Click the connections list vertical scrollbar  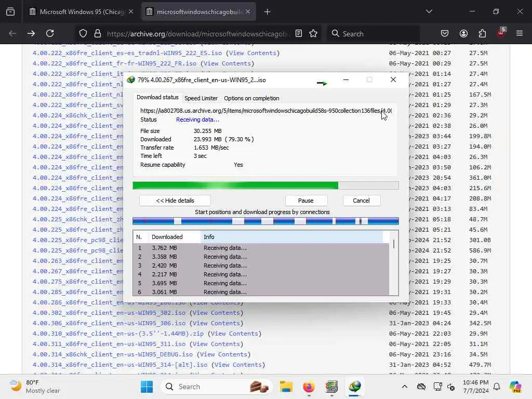click(x=394, y=263)
